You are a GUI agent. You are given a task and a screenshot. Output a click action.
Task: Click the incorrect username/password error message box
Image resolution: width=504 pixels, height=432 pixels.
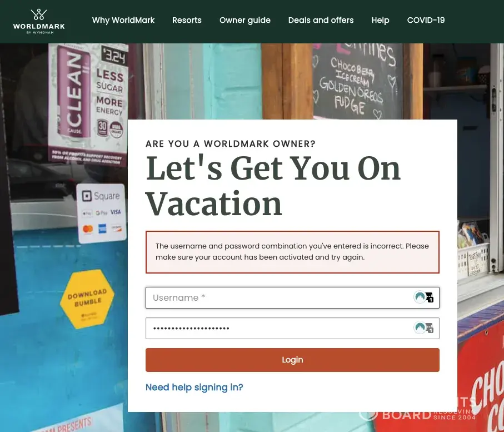[292, 252]
